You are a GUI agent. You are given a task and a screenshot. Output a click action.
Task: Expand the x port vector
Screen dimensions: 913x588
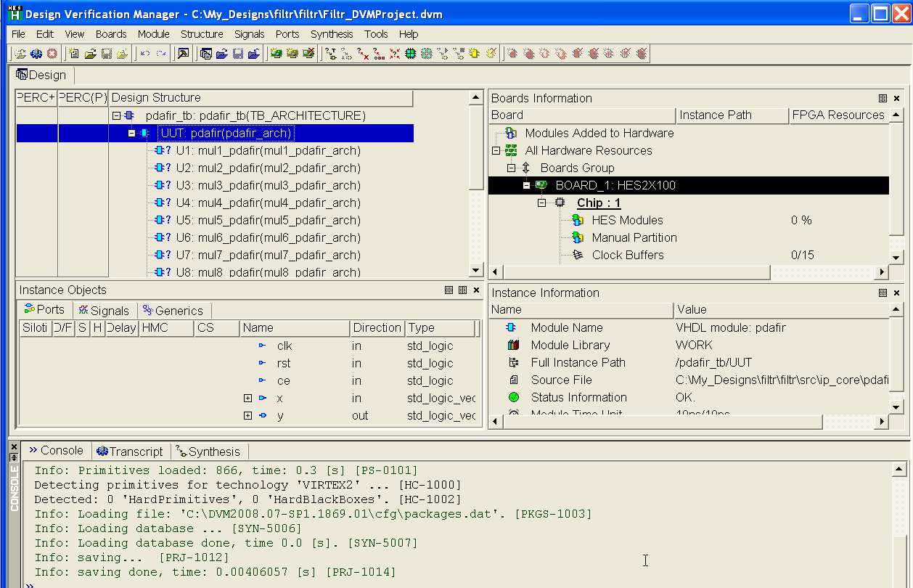tap(248, 398)
